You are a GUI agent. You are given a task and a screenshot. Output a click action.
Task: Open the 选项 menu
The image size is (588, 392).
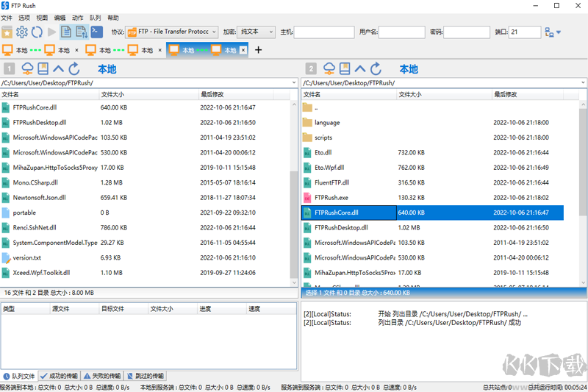click(x=24, y=18)
